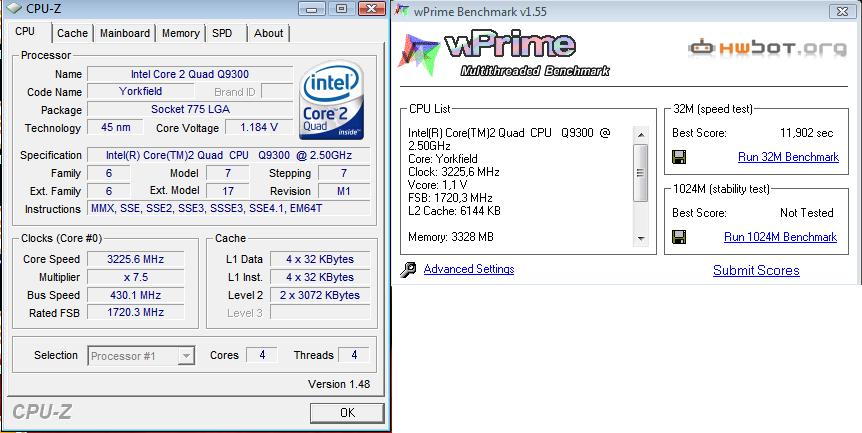The width and height of the screenshot is (862, 433).
Task: Click the 1024M score Not Tested
Action: pos(806,213)
